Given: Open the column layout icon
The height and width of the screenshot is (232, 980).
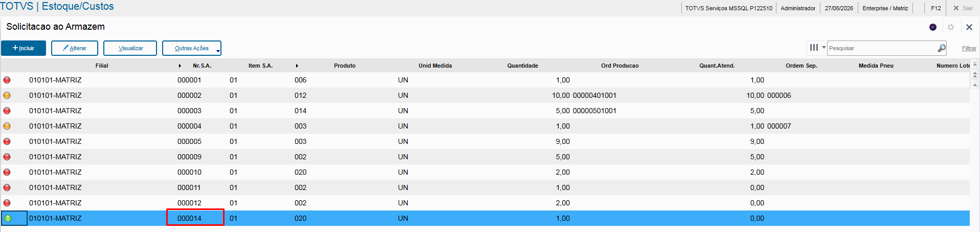Looking at the screenshot, I should tap(814, 48).
